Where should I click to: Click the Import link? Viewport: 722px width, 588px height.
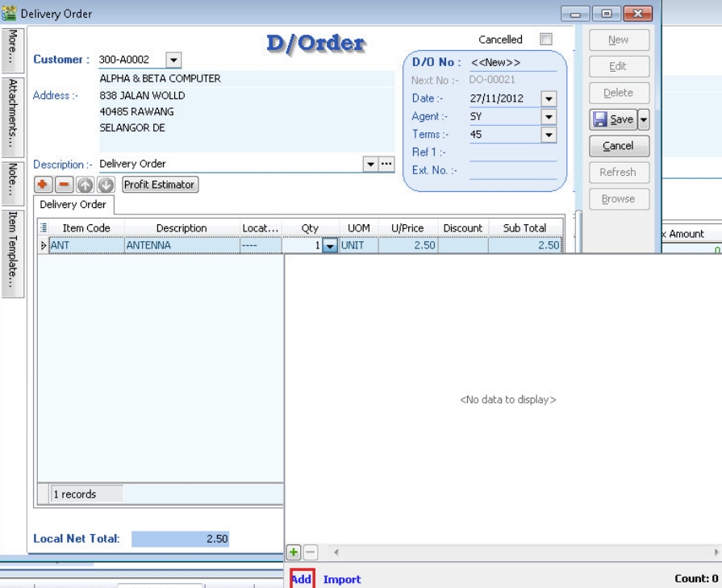coord(342,579)
